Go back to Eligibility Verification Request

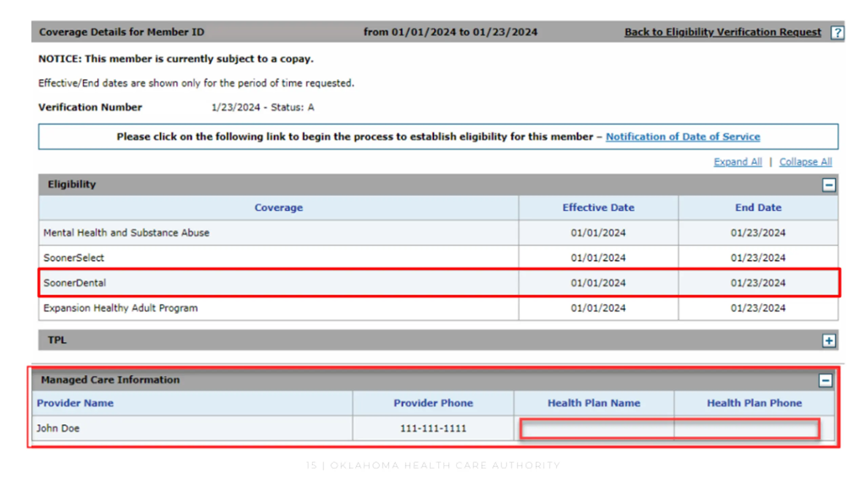point(723,32)
